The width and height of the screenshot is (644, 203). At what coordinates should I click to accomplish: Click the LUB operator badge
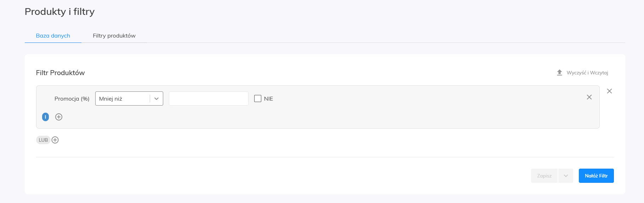(x=43, y=140)
